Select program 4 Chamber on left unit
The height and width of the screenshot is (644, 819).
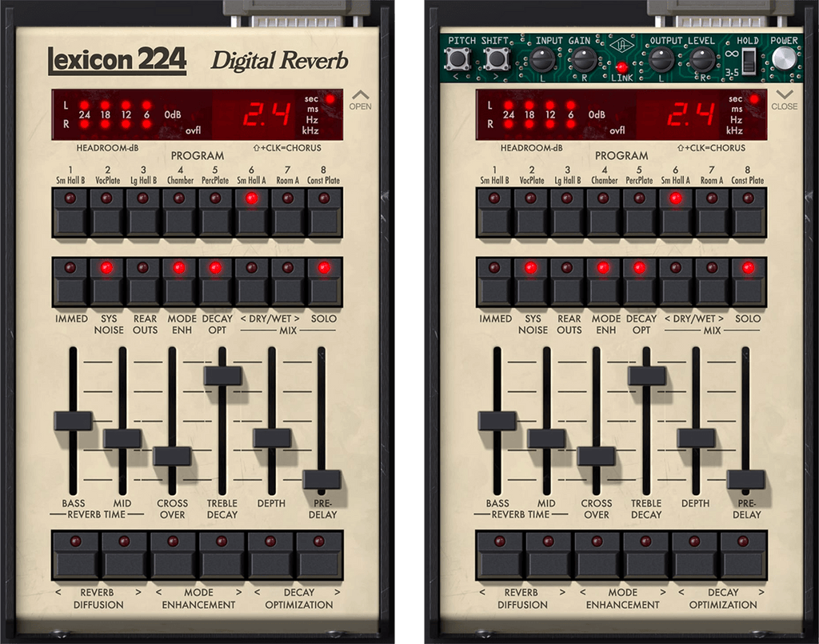point(179,213)
